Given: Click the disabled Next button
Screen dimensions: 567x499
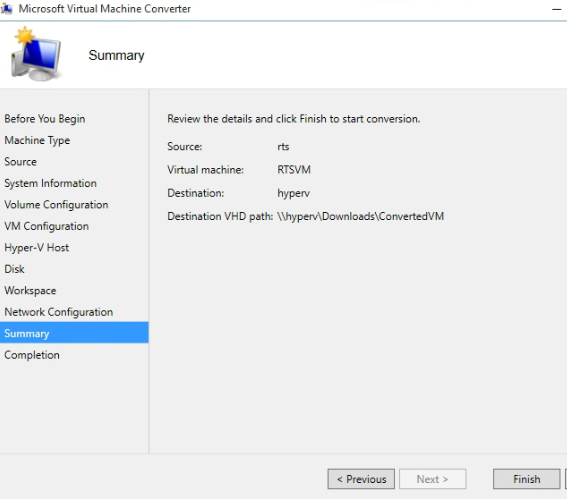Looking at the screenshot, I should point(432,479).
